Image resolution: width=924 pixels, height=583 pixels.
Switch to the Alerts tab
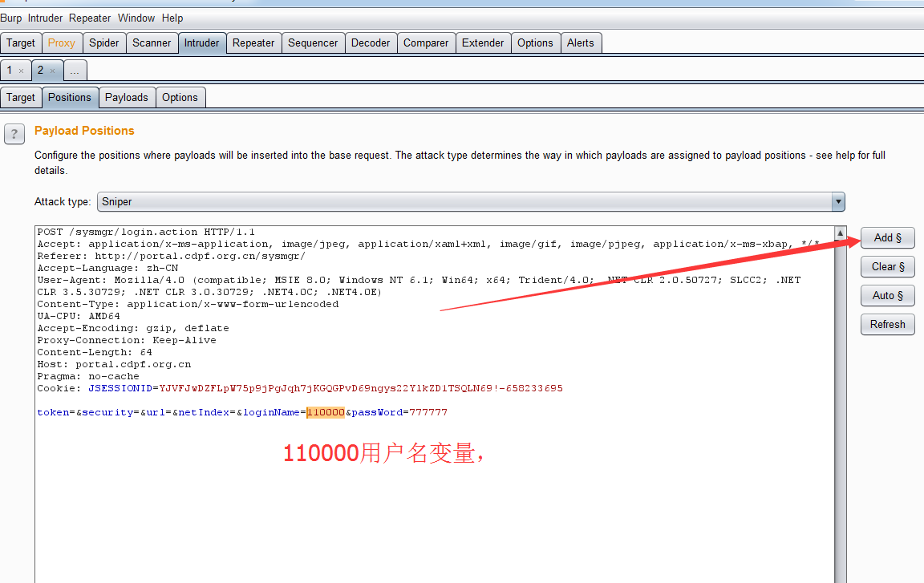(x=581, y=43)
